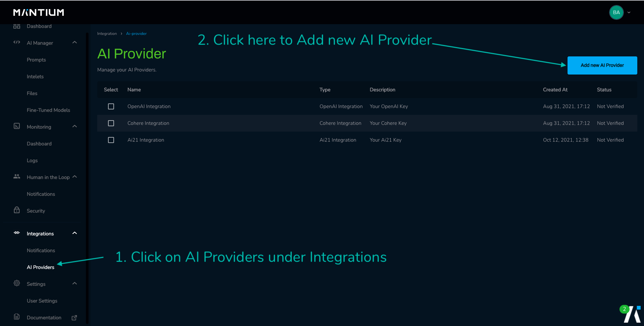Open the BA user avatar
This screenshot has height=326, width=644.
point(616,12)
